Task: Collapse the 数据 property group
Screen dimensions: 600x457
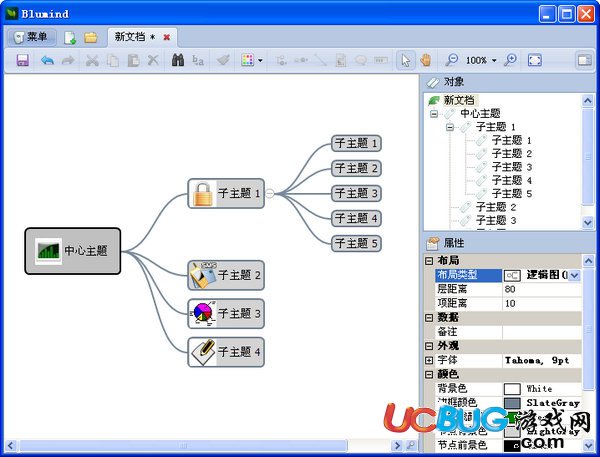Action: coord(429,318)
